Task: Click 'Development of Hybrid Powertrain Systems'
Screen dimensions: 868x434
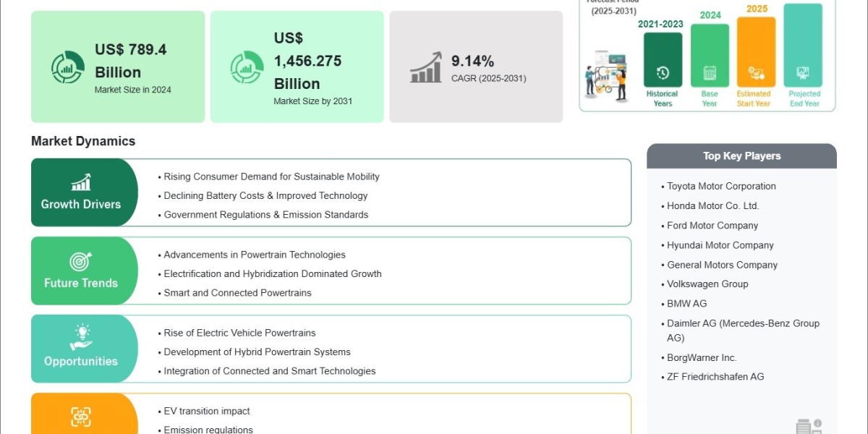Action: [257, 352]
